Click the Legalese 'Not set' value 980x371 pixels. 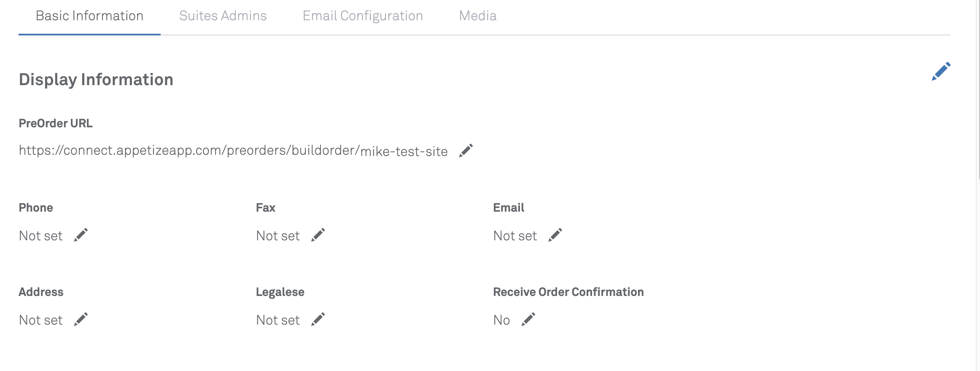(x=278, y=320)
